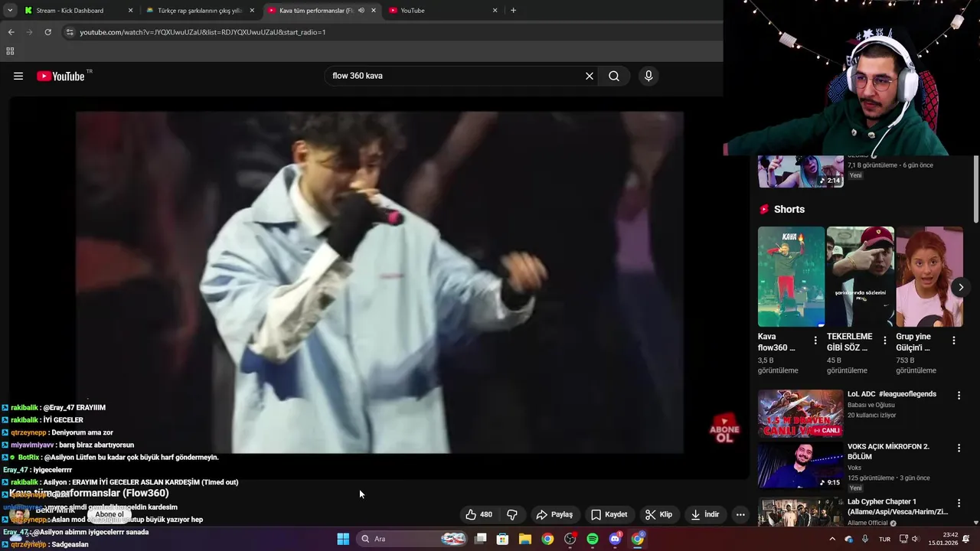980x551 pixels.
Task: Click the Kava tüm performanslar (Flow360) title
Action: [x=89, y=493]
